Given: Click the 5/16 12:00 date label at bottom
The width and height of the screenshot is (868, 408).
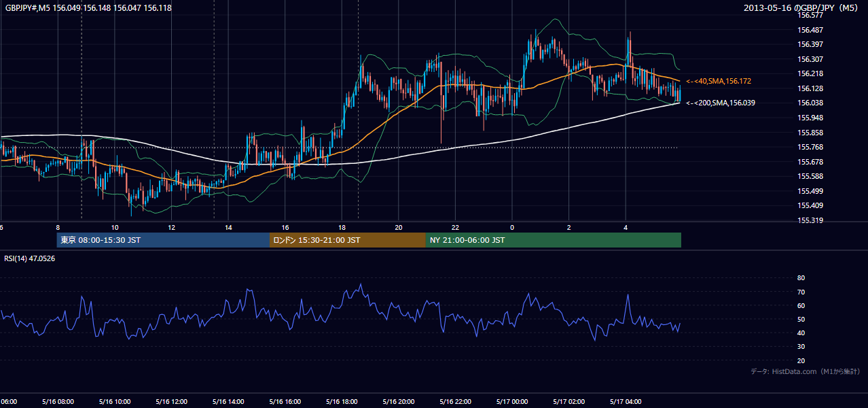Looking at the screenshot, I should pos(172,401).
